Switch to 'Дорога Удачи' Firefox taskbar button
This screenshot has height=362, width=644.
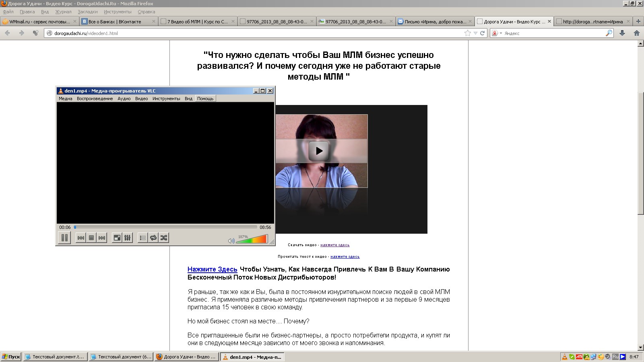pos(186,357)
